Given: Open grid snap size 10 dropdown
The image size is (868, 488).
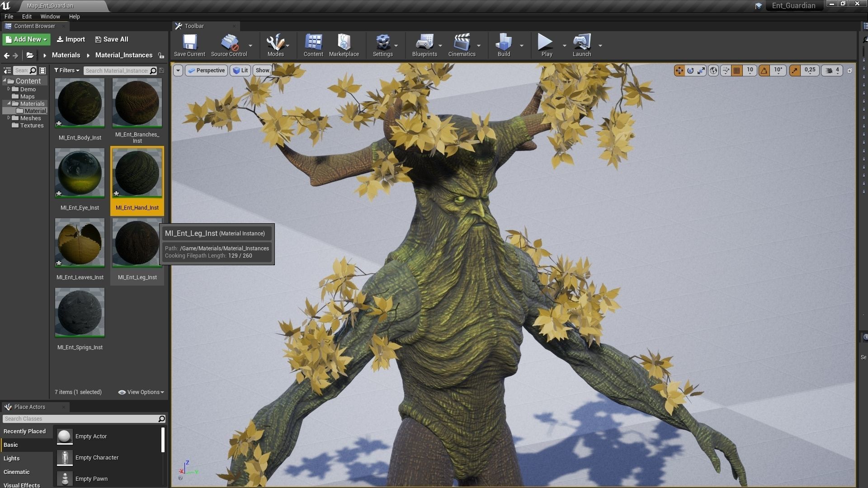Looking at the screenshot, I should 750,70.
